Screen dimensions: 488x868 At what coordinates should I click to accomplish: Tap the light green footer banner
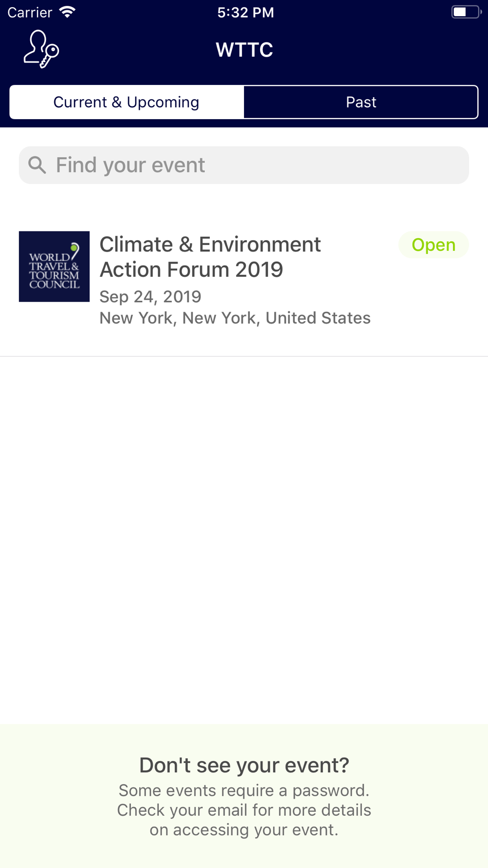244,796
